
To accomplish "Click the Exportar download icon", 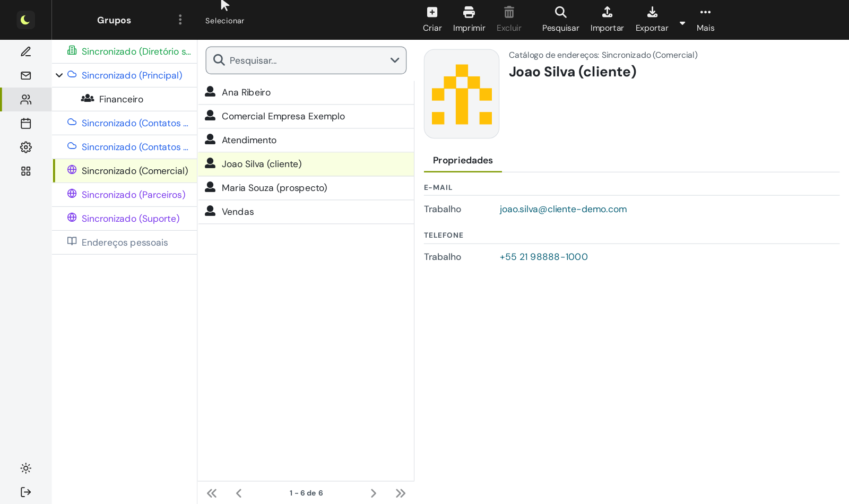I will [x=652, y=12].
